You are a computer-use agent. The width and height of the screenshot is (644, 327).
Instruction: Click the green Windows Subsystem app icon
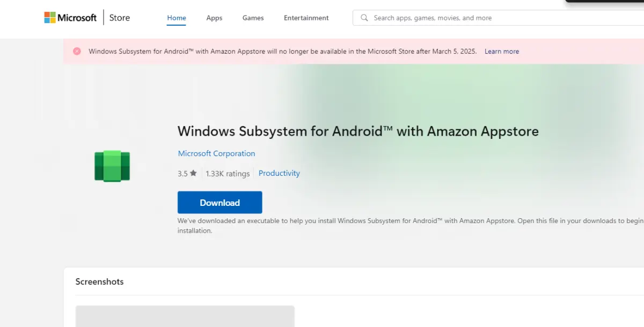112,166
